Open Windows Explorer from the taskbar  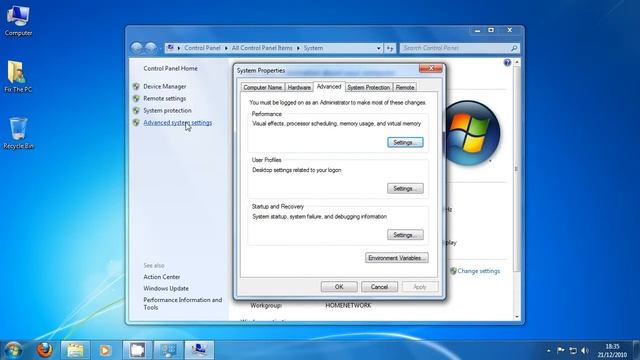click(75, 350)
